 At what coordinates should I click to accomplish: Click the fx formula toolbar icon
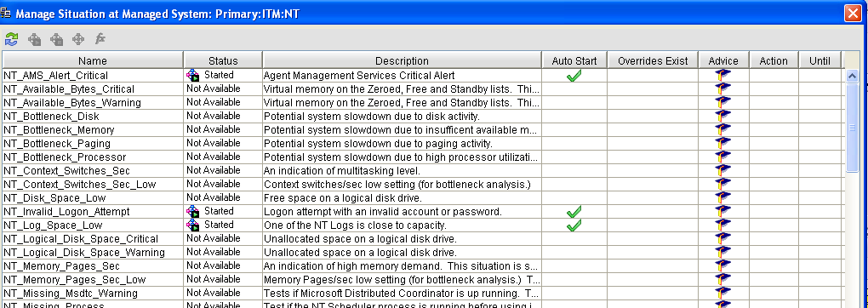100,39
